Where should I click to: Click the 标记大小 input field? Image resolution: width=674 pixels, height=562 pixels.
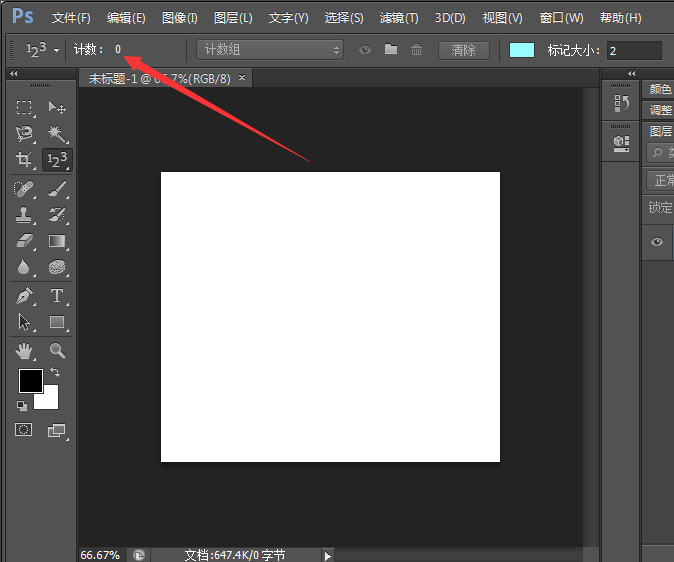(634, 51)
